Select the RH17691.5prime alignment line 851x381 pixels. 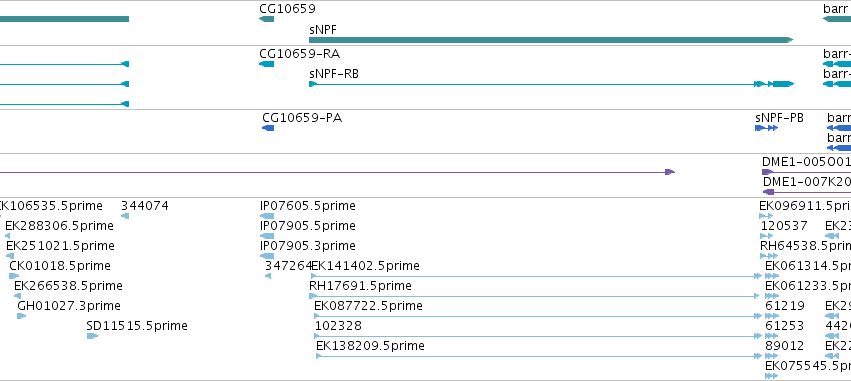point(534,296)
